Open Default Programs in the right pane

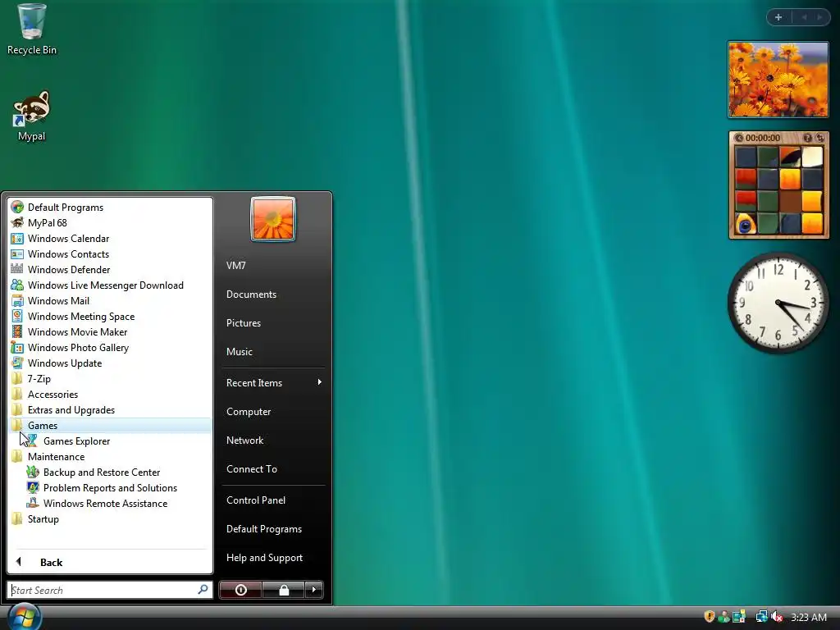click(273, 529)
